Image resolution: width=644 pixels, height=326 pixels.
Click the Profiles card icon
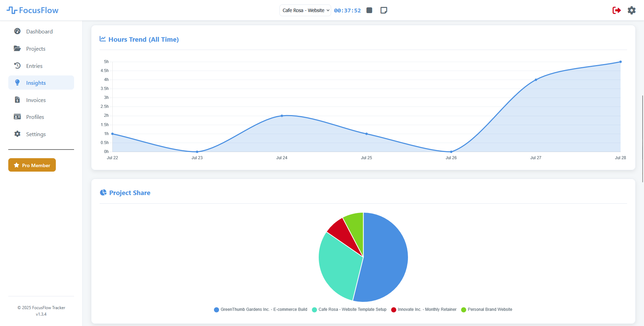[x=17, y=117]
